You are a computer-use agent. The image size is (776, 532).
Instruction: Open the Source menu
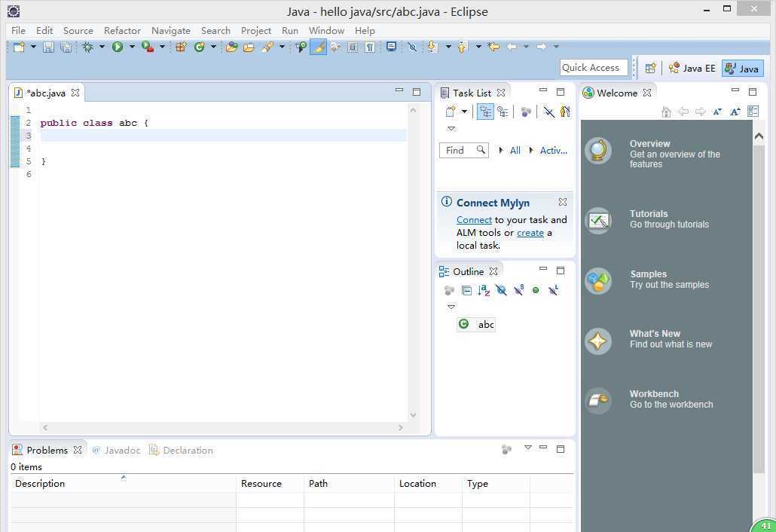(78, 31)
